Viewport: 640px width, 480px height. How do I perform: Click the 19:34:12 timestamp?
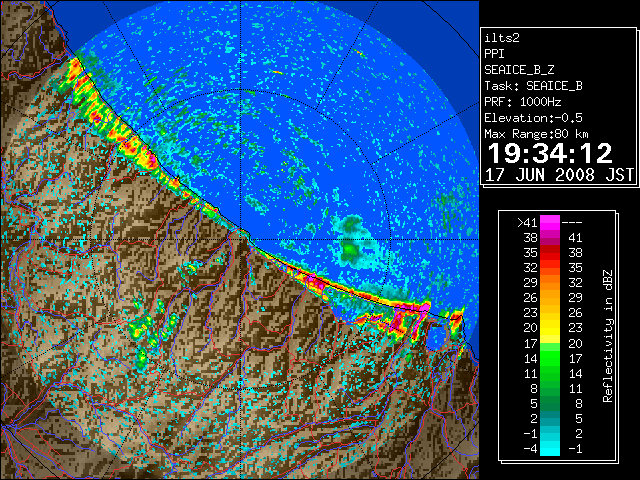coord(550,153)
